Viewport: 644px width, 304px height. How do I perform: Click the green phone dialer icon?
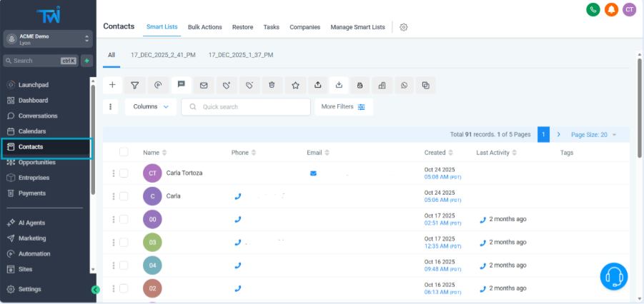tap(593, 9)
